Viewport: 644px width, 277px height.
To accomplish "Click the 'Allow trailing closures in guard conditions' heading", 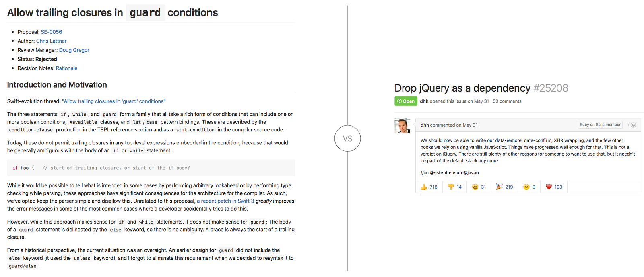I will pos(113,13).
